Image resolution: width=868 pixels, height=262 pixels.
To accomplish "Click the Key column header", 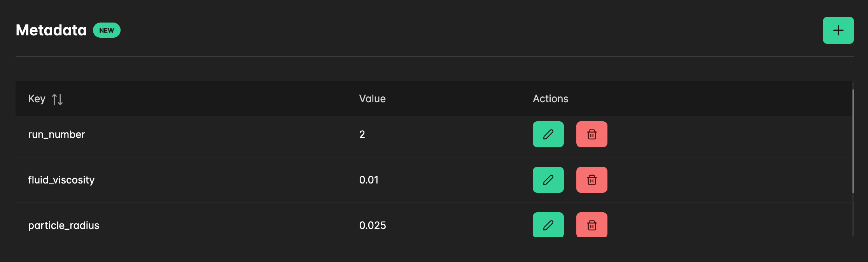I will point(37,99).
